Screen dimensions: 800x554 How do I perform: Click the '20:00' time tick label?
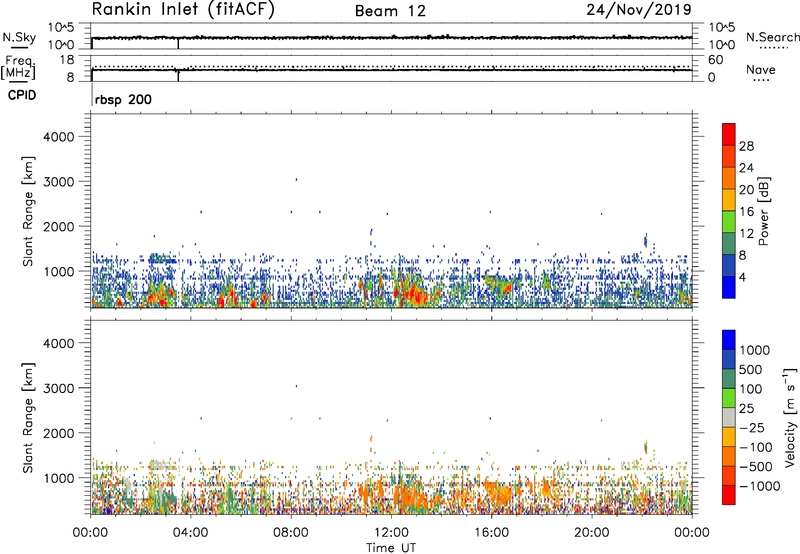coord(591,533)
